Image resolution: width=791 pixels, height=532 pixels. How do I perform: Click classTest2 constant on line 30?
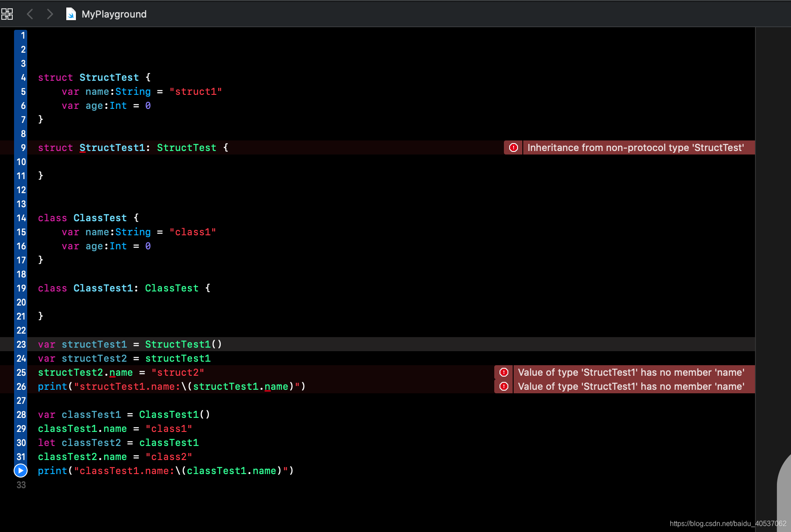(x=91, y=443)
